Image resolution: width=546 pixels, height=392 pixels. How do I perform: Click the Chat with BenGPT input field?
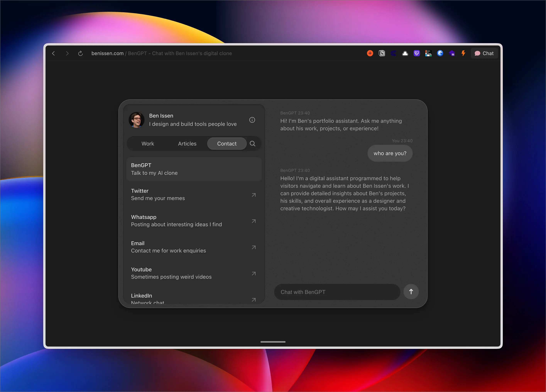(337, 292)
